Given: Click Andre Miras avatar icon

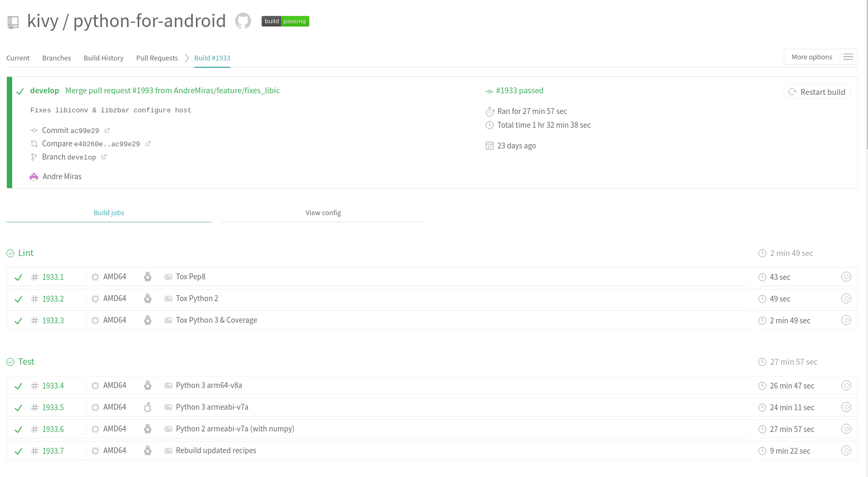Looking at the screenshot, I should click(34, 176).
